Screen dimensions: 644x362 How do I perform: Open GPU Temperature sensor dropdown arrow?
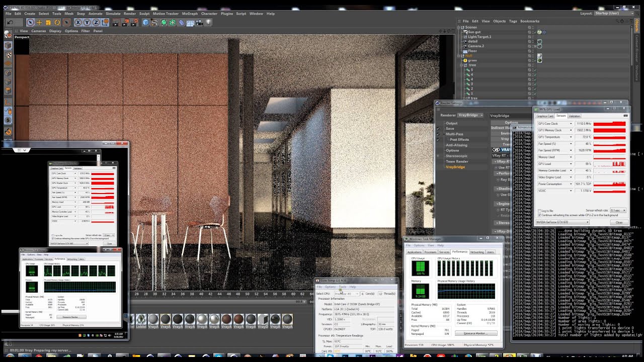[x=571, y=137]
